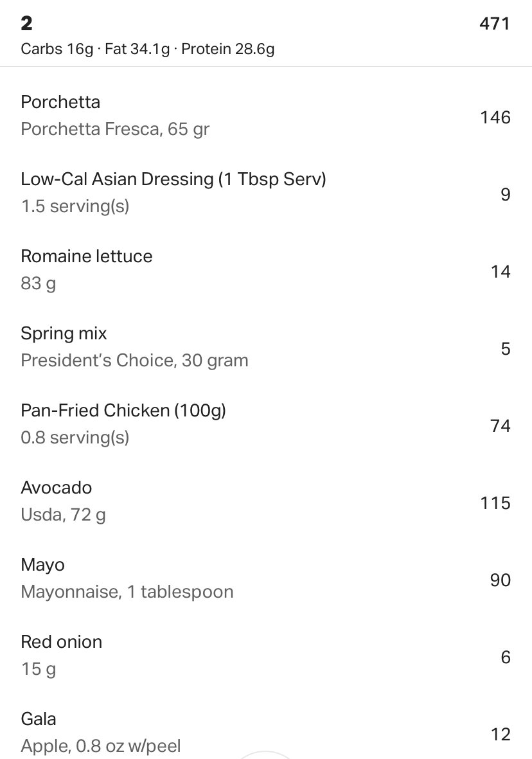Click Pan-Fried Chicken's 74 calorie value
The image size is (532, 759).
[x=500, y=425]
